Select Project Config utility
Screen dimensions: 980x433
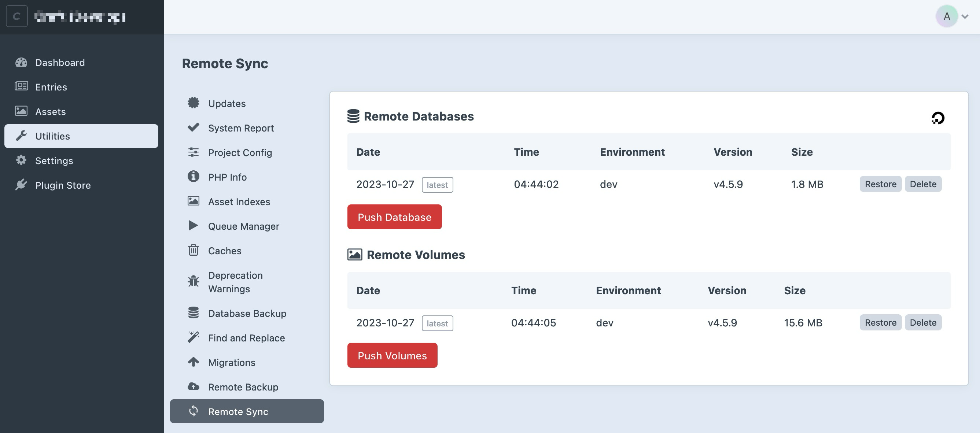(240, 152)
